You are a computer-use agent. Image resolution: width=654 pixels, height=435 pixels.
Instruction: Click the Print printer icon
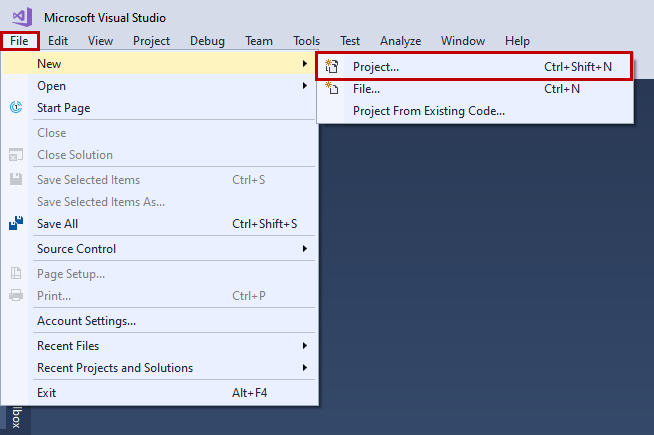16,295
